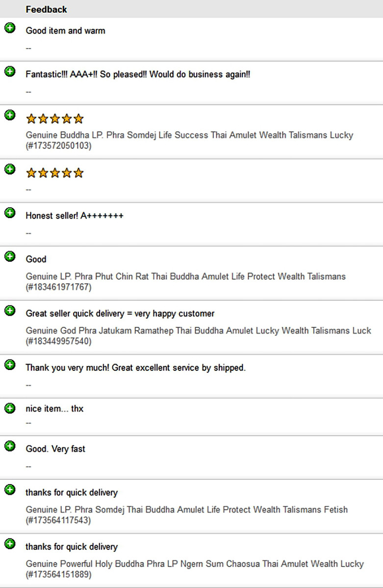383x588 pixels.
Task: Open the Phra Somdej Talismans Fetish listing
Action: (x=187, y=515)
